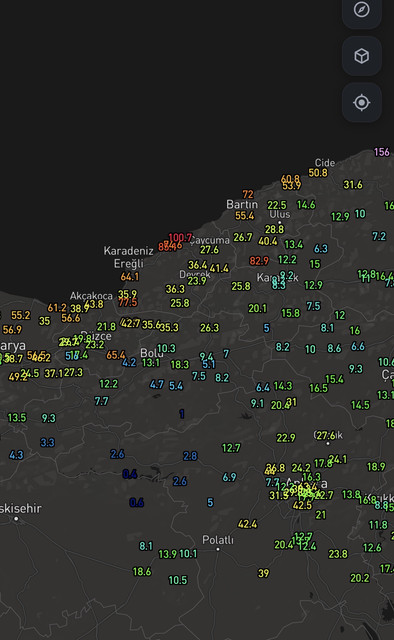The height and width of the screenshot is (640, 394).
Task: Tap the 4.3 blue value
Action: (16, 455)
